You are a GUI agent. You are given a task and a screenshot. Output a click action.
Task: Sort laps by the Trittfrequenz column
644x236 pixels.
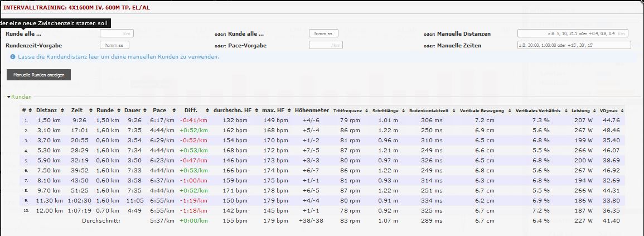348,110
